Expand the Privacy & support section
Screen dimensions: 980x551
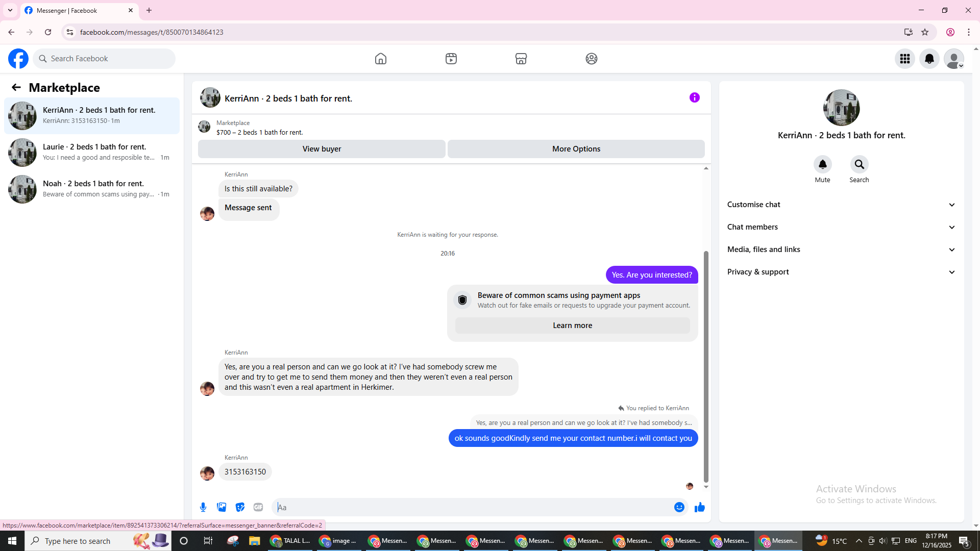841,272
